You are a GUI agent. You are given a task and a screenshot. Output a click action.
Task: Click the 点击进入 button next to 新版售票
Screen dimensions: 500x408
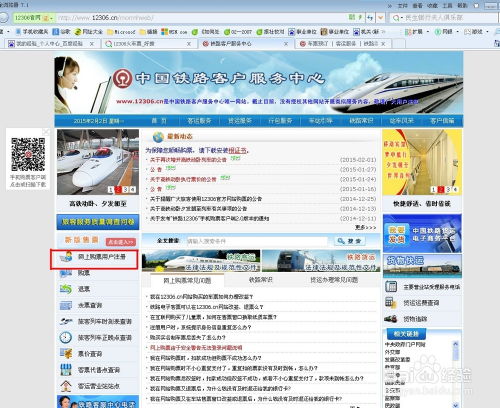(121, 242)
